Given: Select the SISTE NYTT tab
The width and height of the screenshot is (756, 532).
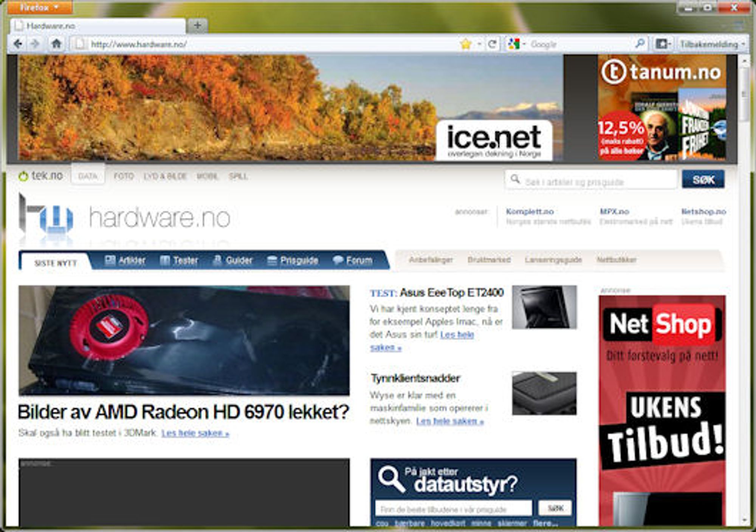Looking at the screenshot, I should point(56,263).
